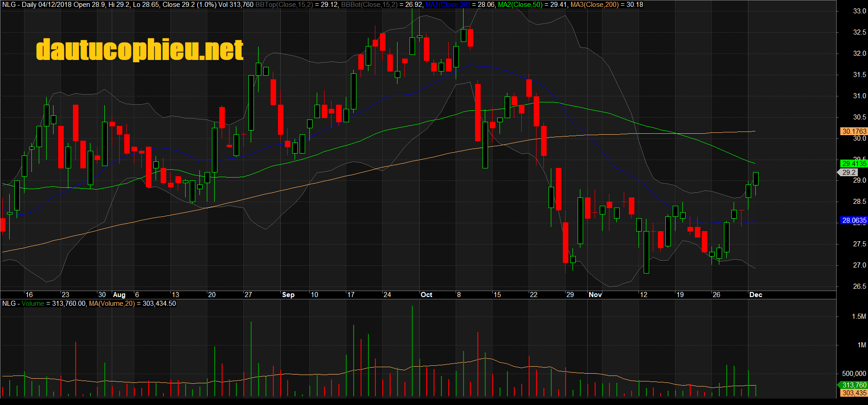This screenshot has height=405, width=868.
Task: Click the green 313,760 volume tag
Action: coord(854,385)
